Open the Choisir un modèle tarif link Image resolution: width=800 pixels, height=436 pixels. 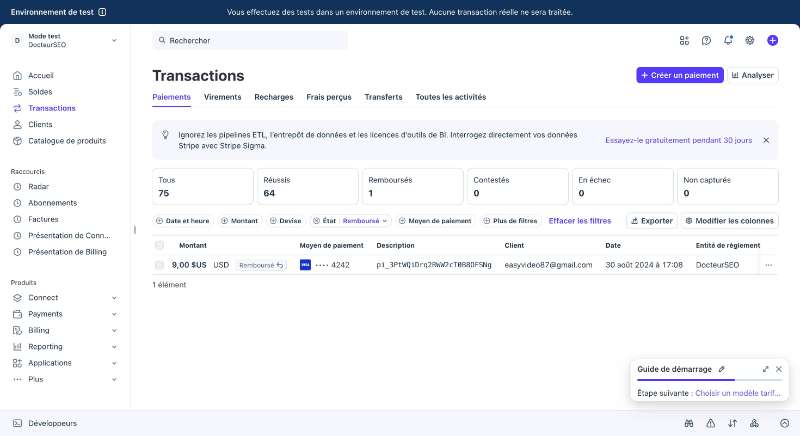(738, 393)
